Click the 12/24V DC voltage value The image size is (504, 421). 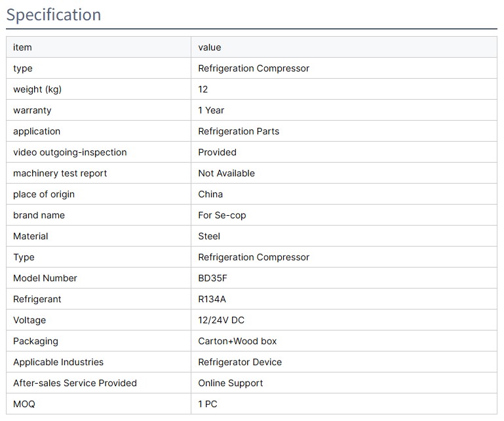coord(222,320)
